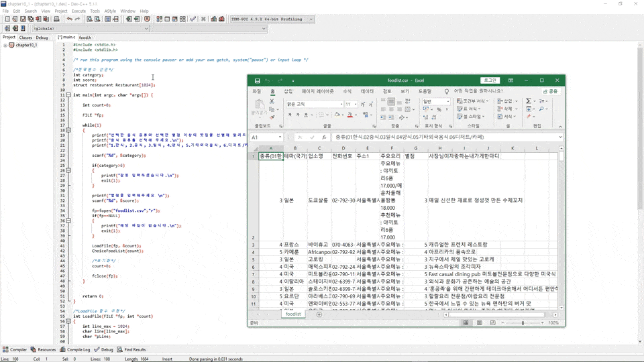Screen dimensions: 644x362
Task: Click the New file icon in Dev-C++ toolbar
Action: point(7,19)
